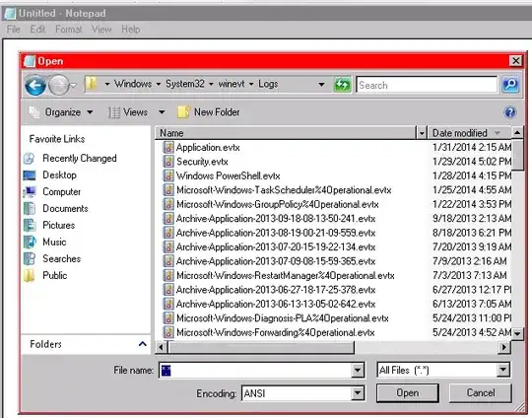532x418 pixels.
Task: Open Notepad Help menu
Action: click(x=131, y=30)
